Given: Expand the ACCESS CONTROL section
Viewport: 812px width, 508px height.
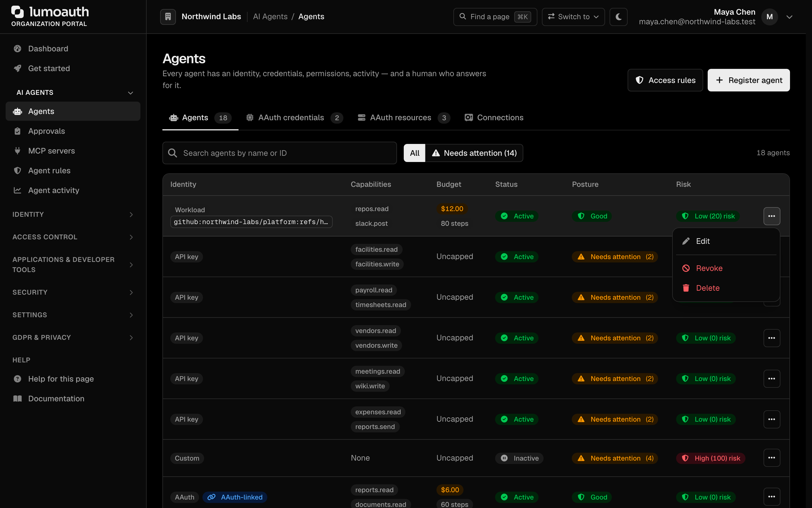Looking at the screenshot, I should point(73,237).
